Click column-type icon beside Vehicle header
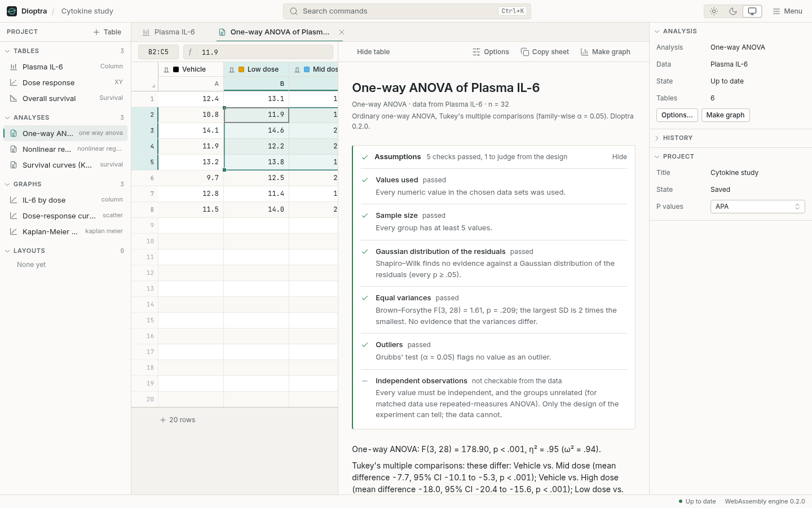This screenshot has width=812, height=508. click(166, 69)
